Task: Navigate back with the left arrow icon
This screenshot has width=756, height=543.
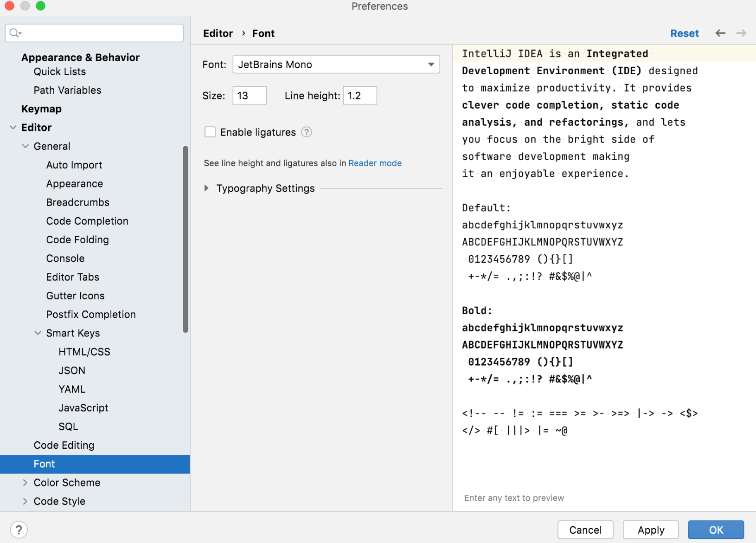Action: point(720,33)
